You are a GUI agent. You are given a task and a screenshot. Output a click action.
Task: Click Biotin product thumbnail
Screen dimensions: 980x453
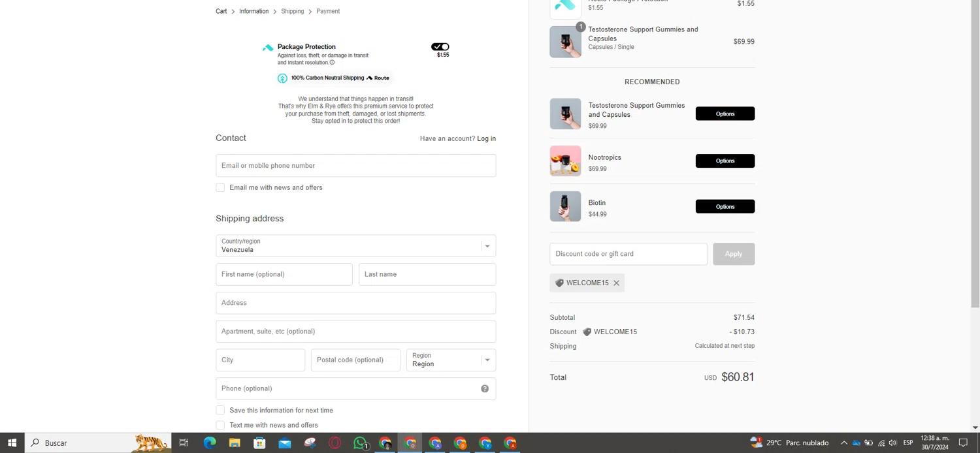point(565,206)
